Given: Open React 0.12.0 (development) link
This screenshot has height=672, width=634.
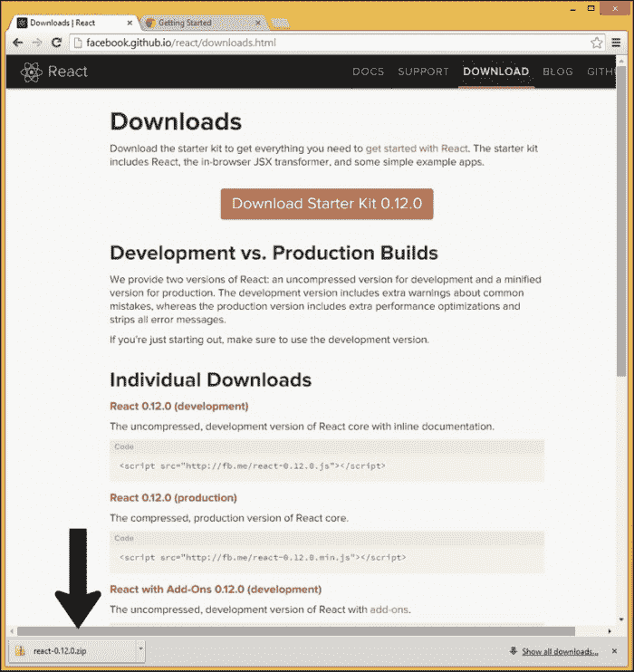Looking at the screenshot, I should [x=179, y=407].
